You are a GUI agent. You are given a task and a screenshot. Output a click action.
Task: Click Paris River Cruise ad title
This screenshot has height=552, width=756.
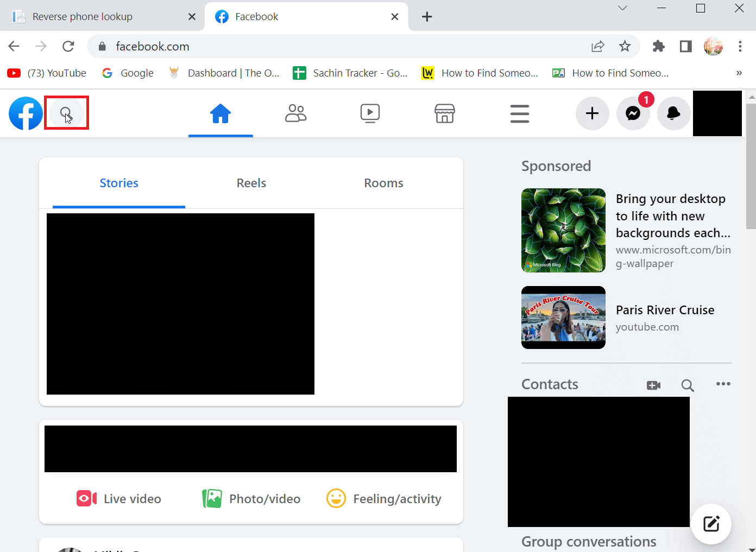click(x=665, y=310)
